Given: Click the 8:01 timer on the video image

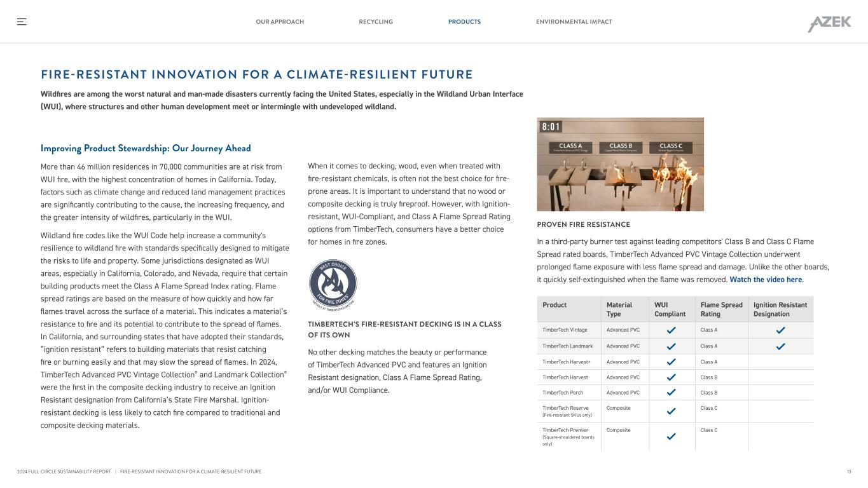Looking at the screenshot, I should click(551, 127).
